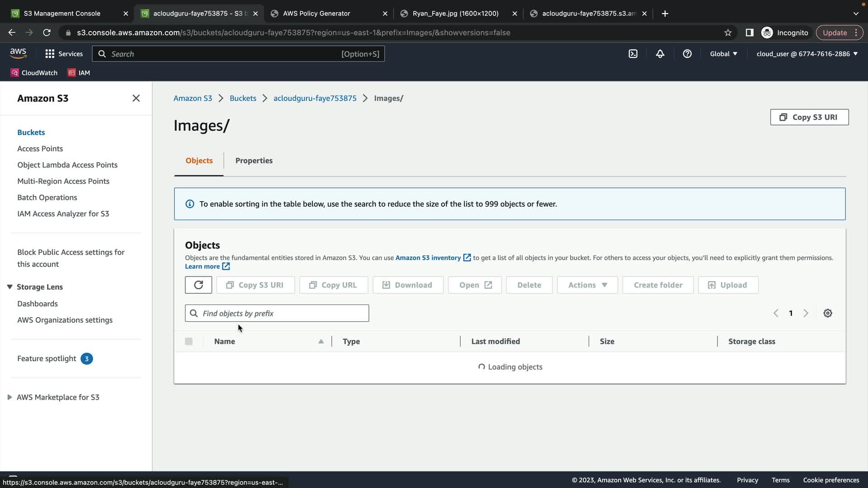Open table preferences gear icon
This screenshot has width=868, height=488.
(828, 313)
